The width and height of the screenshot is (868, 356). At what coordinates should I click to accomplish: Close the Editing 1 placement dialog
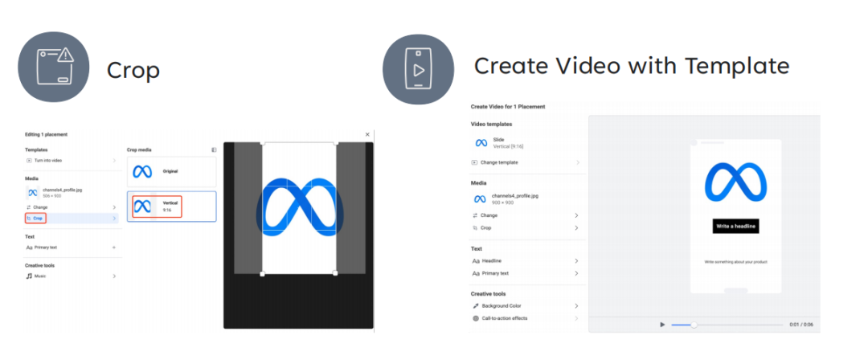pyautogui.click(x=367, y=134)
